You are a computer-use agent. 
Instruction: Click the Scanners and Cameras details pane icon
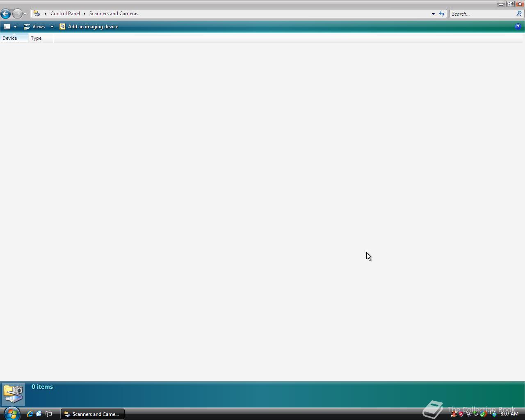13,394
